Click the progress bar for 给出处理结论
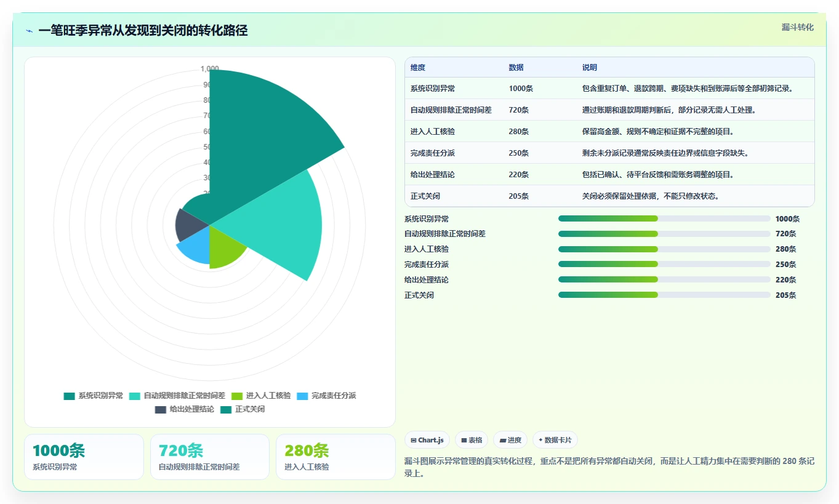839x504 pixels. [664, 279]
